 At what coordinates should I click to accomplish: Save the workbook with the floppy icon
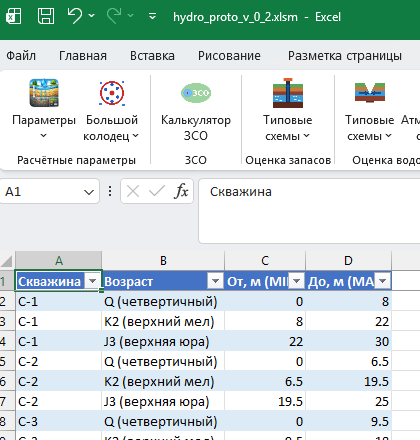coord(46,16)
